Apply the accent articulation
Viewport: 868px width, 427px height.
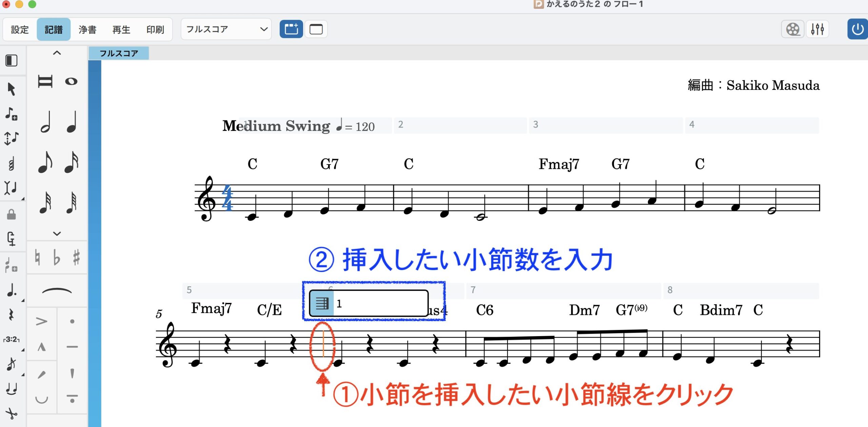pyautogui.click(x=41, y=321)
